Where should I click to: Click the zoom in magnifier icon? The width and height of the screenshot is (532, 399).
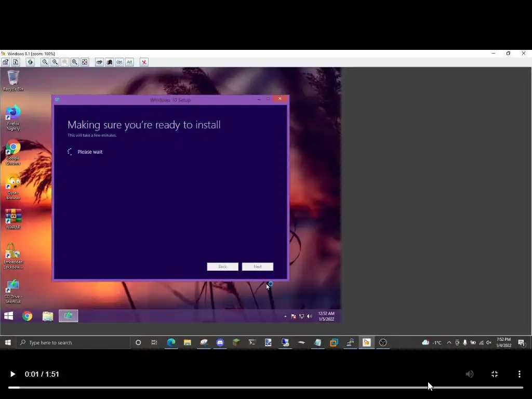click(x=55, y=62)
